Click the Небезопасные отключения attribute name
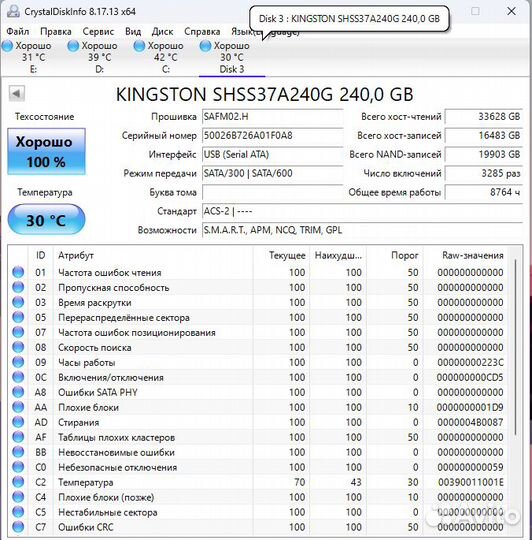 point(117,467)
